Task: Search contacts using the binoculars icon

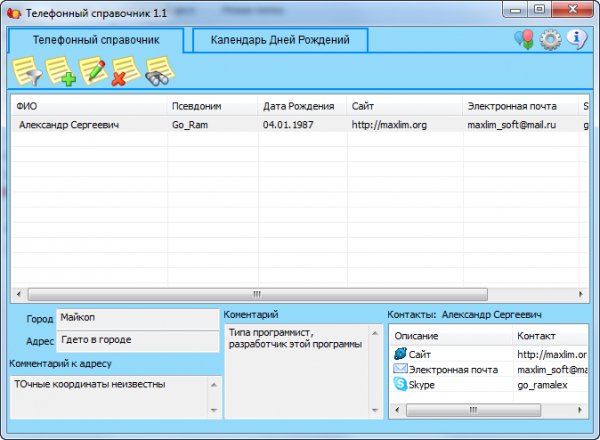Action: (160, 71)
